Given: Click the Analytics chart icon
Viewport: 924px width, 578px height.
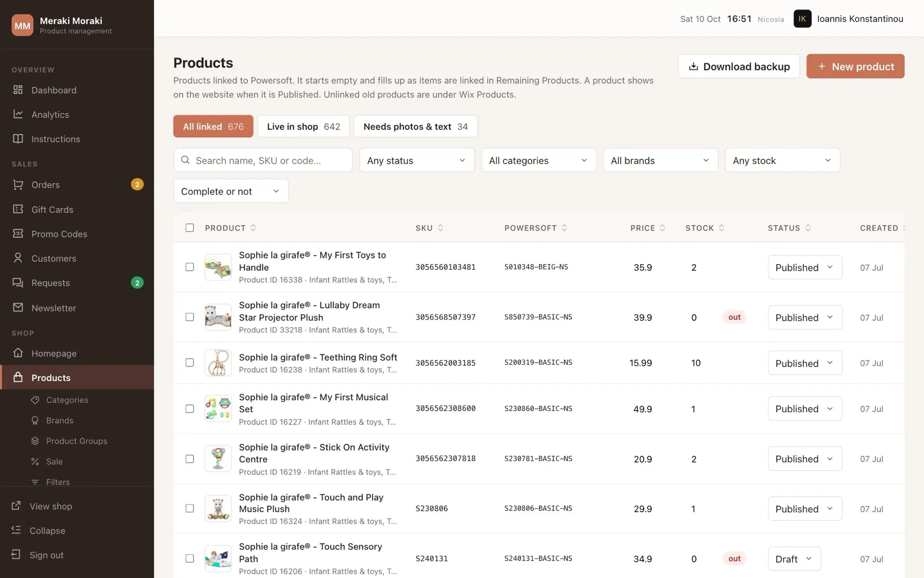Looking at the screenshot, I should [18, 114].
